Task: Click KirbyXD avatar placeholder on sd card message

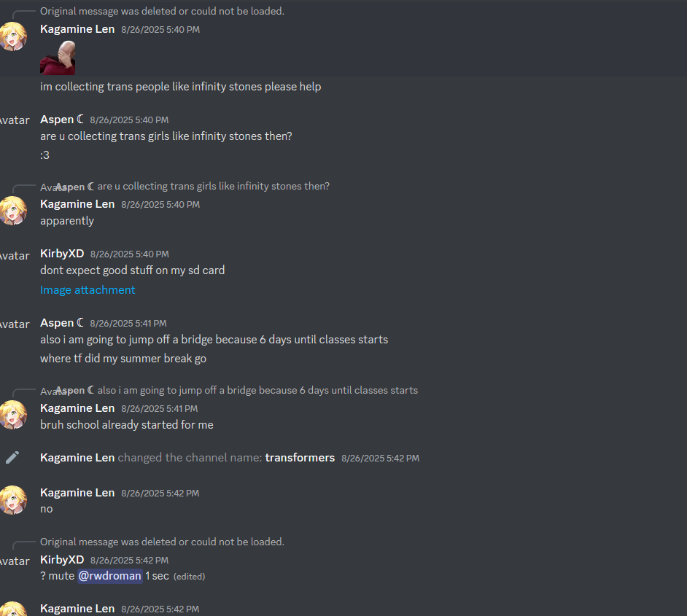Action: (x=15, y=256)
